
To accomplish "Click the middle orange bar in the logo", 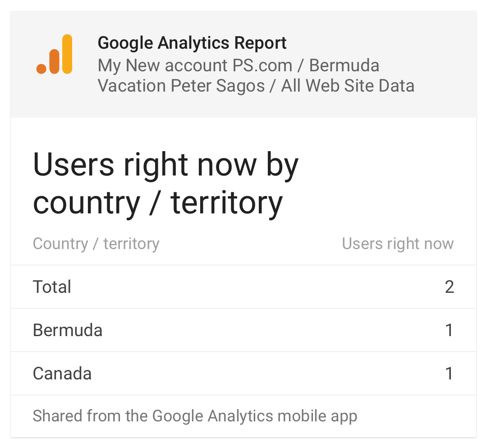I will click(x=55, y=61).
